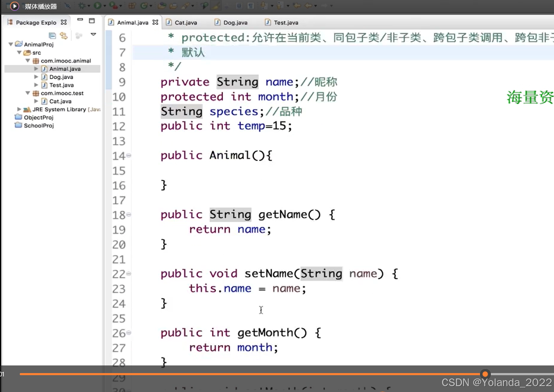This screenshot has width=554, height=392.
Task: Open the Search dropdown arrow
Action: (x=193, y=6)
